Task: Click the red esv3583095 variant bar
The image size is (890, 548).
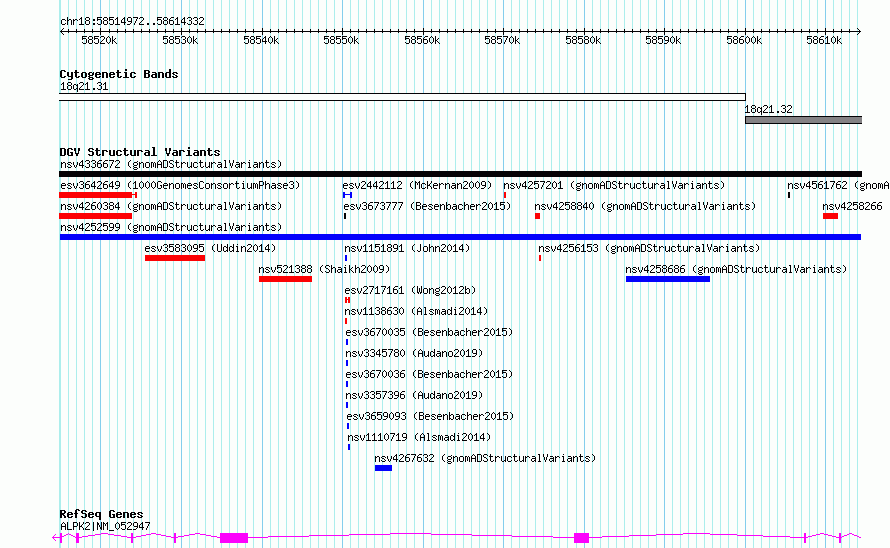Action: [x=175, y=258]
